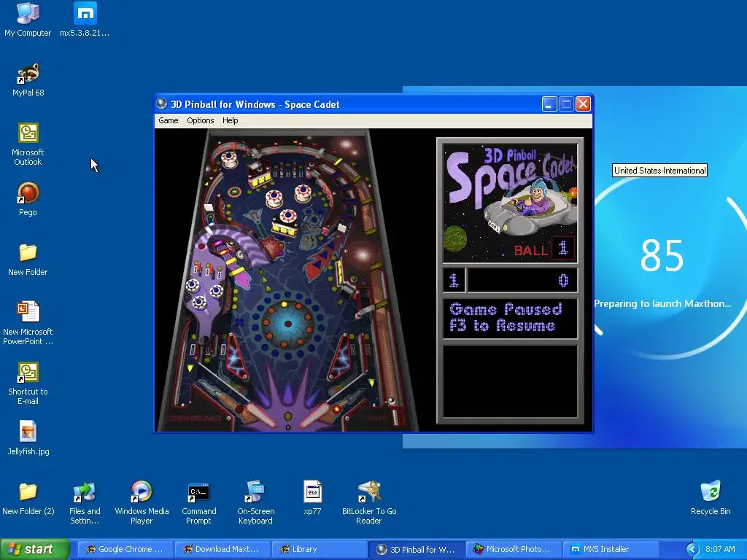This screenshot has width=747, height=560.
Task: Click the BALL 1 counter display
Action: 543,249
